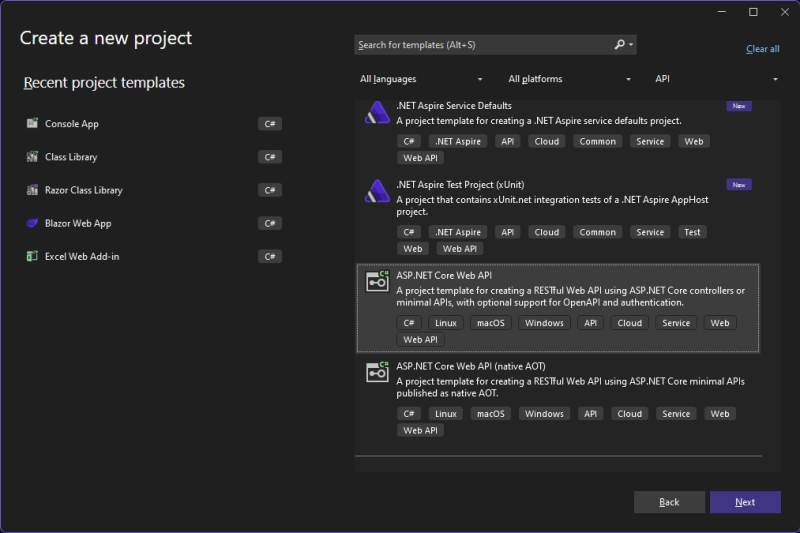Maximize the Create a new project window
Image resolution: width=800 pixels, height=533 pixels.
click(x=753, y=12)
